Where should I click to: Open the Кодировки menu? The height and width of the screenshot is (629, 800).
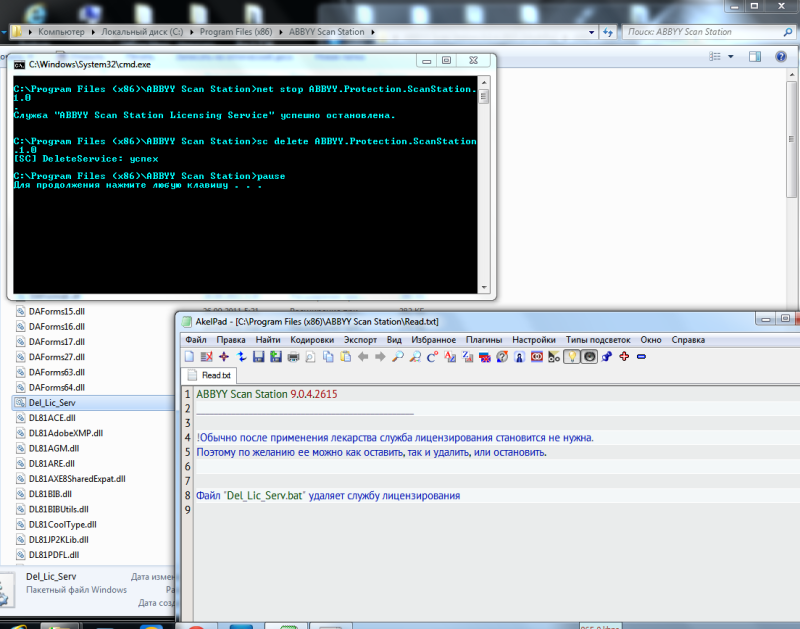coord(312,340)
